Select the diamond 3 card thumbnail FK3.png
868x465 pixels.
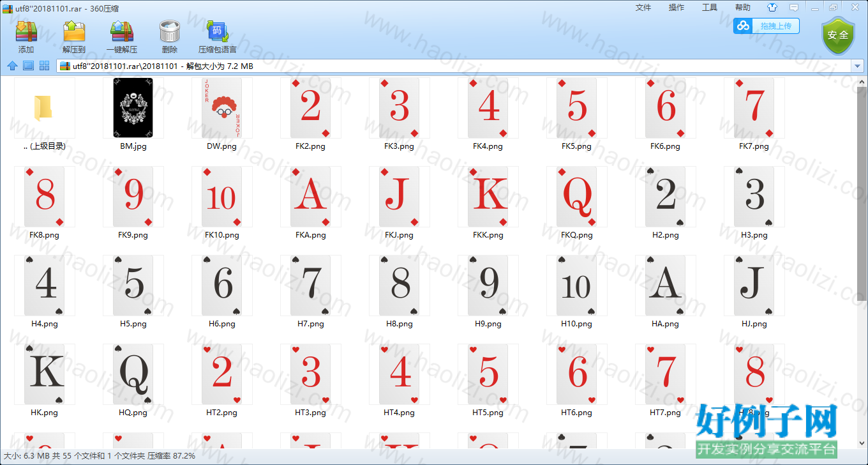pos(400,108)
